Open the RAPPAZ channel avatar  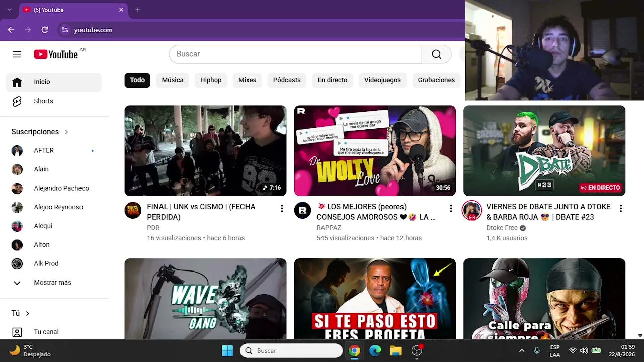coord(302,210)
